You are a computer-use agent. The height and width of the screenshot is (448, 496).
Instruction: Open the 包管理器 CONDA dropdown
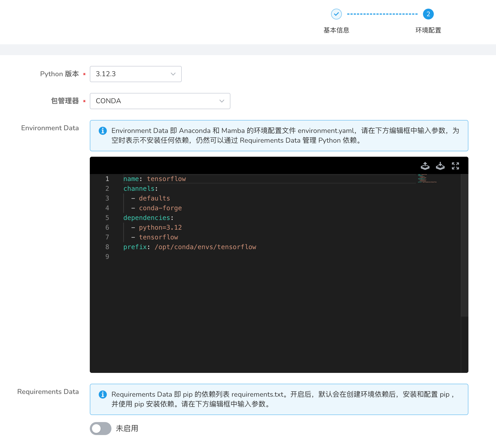click(160, 101)
